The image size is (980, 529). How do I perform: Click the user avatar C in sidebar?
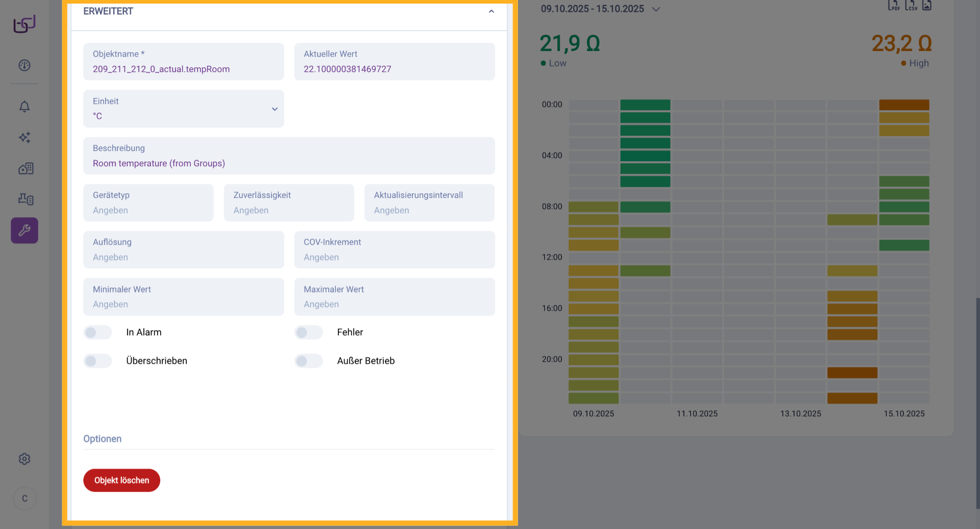point(24,498)
